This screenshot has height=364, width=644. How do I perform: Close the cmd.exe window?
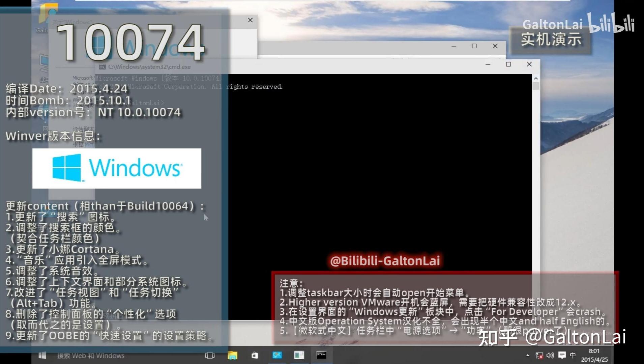point(529,64)
